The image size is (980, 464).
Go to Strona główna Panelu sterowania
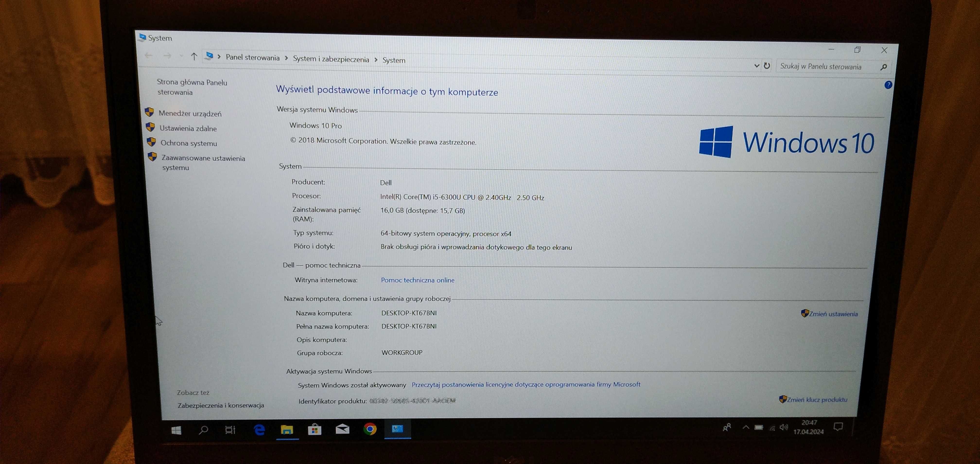192,87
